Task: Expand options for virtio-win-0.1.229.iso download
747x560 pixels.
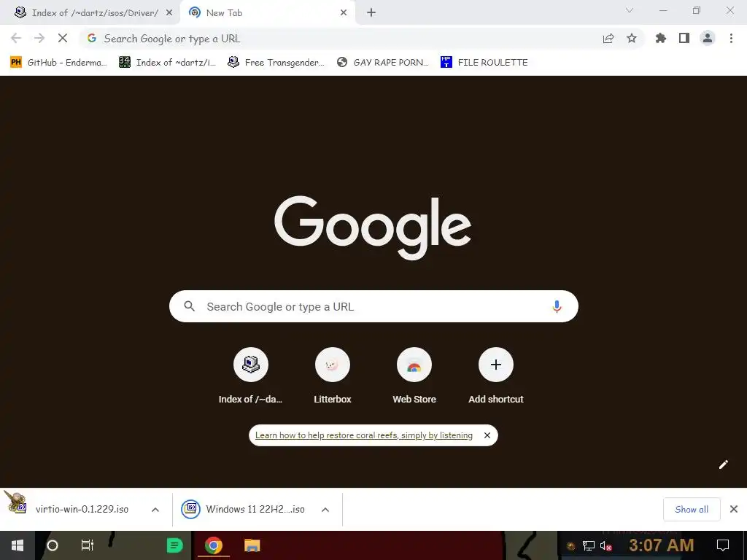Action: (x=155, y=510)
